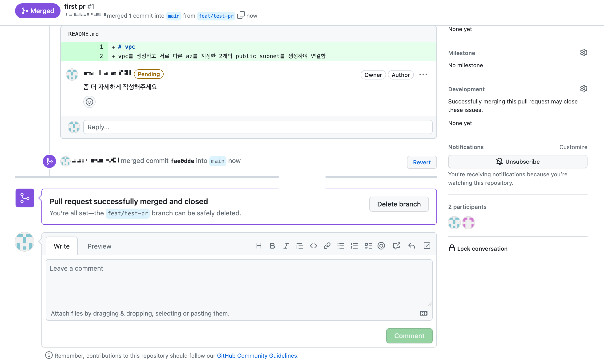Open the Milestone settings gear
Image resolution: width=604 pixels, height=364 pixels.
[x=584, y=53]
